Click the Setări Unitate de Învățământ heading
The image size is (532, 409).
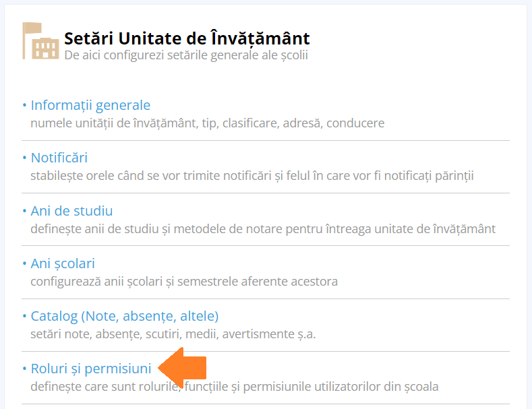point(187,38)
